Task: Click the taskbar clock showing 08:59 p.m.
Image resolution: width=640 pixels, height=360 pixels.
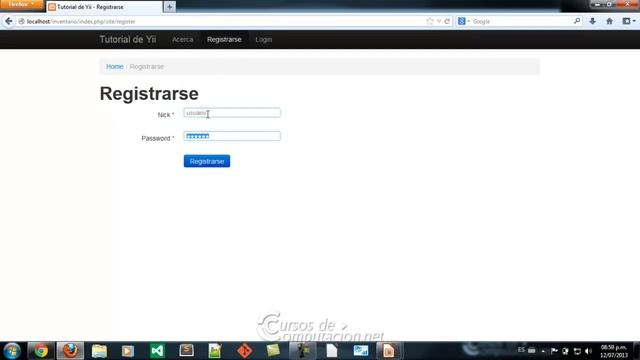Action: click(613, 351)
